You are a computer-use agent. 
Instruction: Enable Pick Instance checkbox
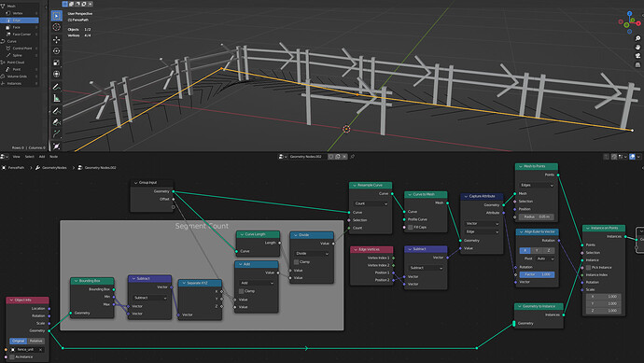[x=588, y=267]
